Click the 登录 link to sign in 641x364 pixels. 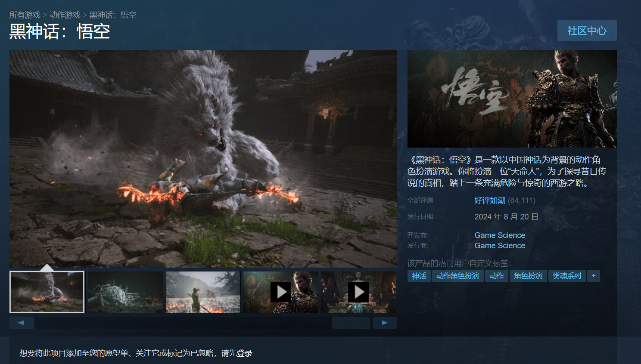pyautogui.click(x=244, y=353)
